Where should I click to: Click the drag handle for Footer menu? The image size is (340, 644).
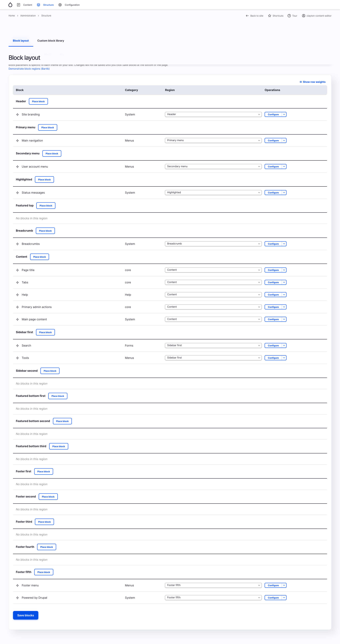coord(17,585)
